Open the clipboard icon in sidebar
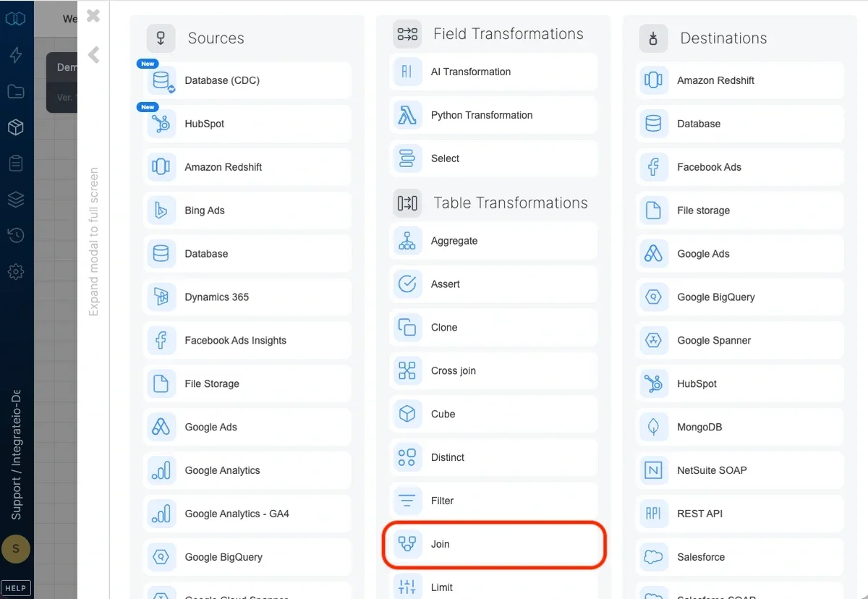868x599 pixels. coord(15,163)
